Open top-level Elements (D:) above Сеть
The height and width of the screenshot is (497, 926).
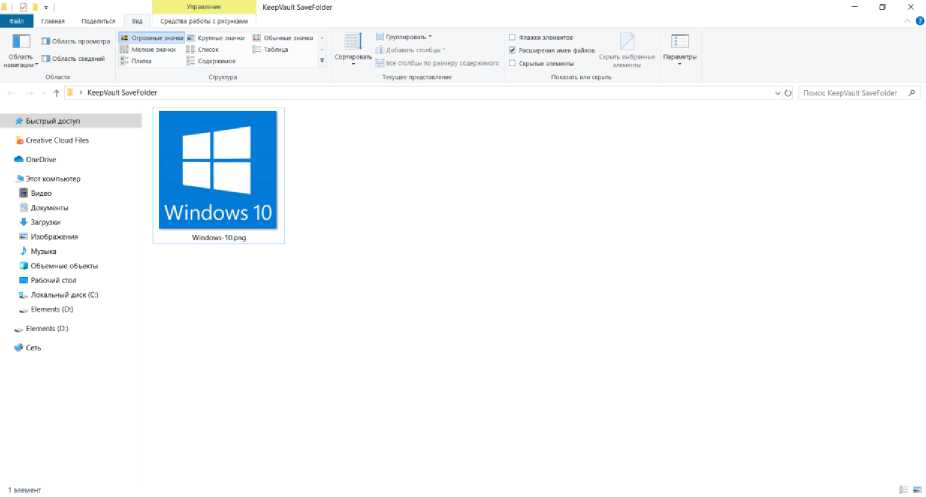pos(41,328)
